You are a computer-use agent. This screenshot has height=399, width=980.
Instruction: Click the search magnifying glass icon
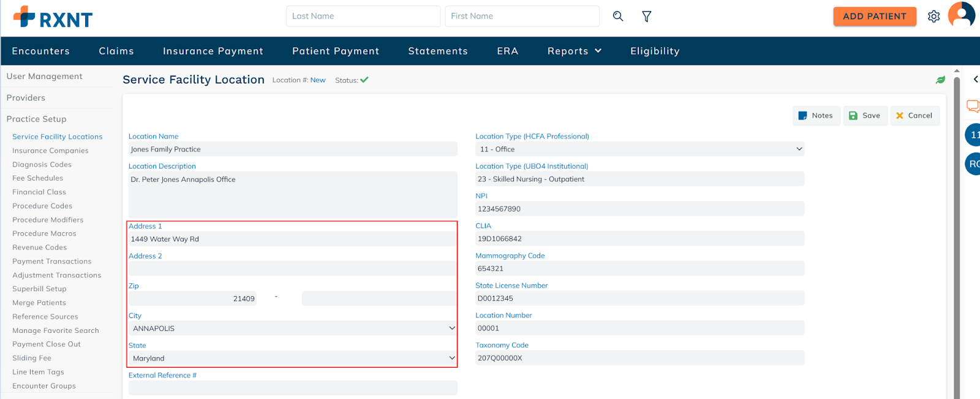(x=618, y=17)
